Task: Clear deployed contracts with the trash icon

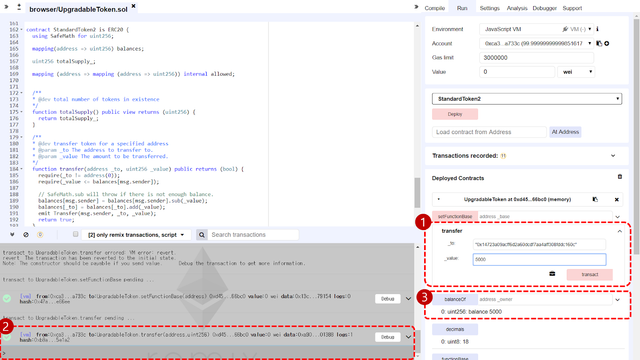Action: (620, 177)
